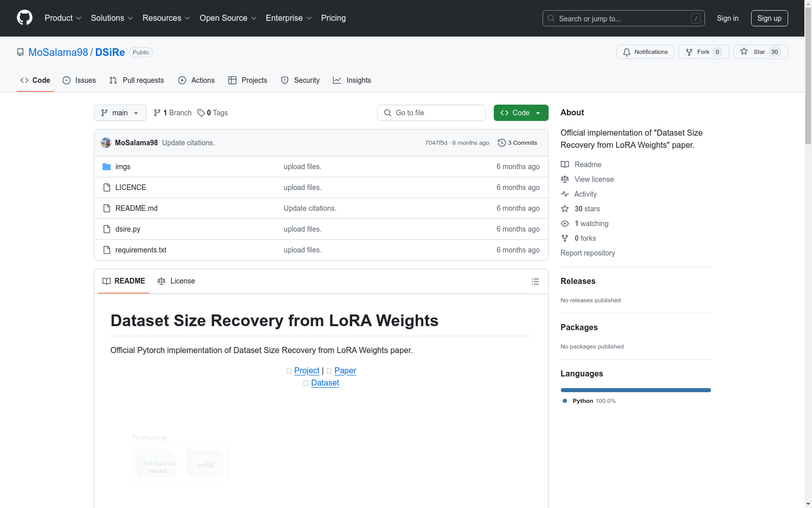The width and height of the screenshot is (812, 508).
Task: Switch to the Security tab
Action: pyautogui.click(x=300, y=80)
